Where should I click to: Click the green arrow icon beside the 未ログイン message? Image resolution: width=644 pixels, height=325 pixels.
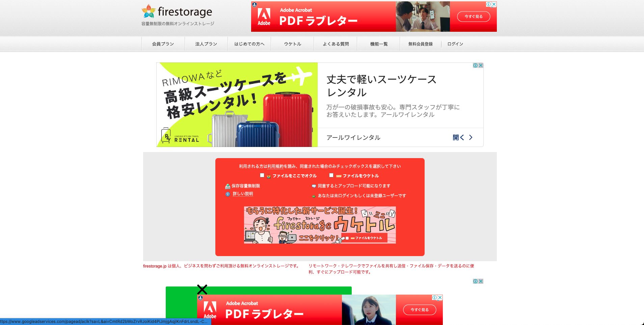[313, 195]
